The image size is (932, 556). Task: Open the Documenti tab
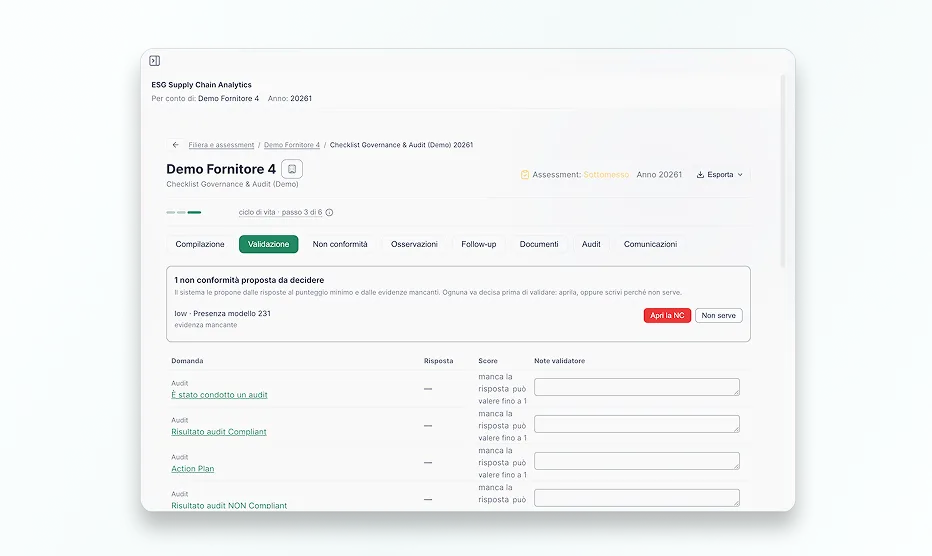coord(539,244)
